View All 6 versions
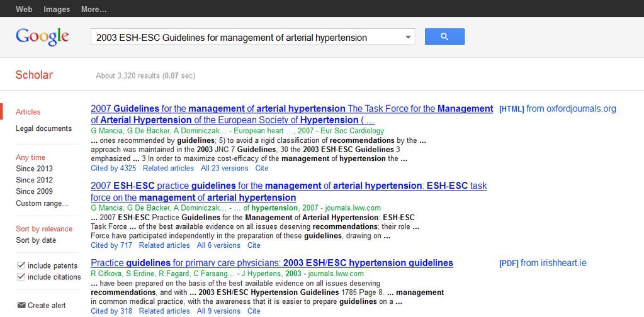Screen dimensions: 644x317 pyautogui.click(x=218, y=245)
